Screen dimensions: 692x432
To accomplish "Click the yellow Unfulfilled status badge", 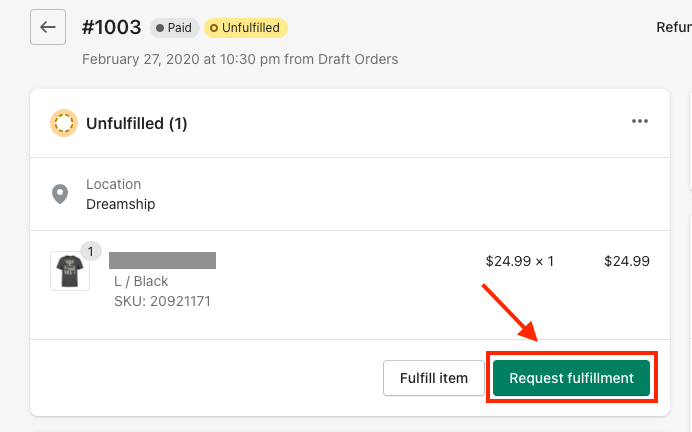I will [x=245, y=28].
